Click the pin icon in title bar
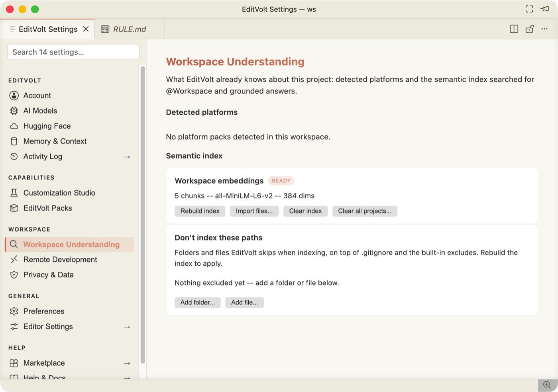558x392 pixels. [x=545, y=9]
